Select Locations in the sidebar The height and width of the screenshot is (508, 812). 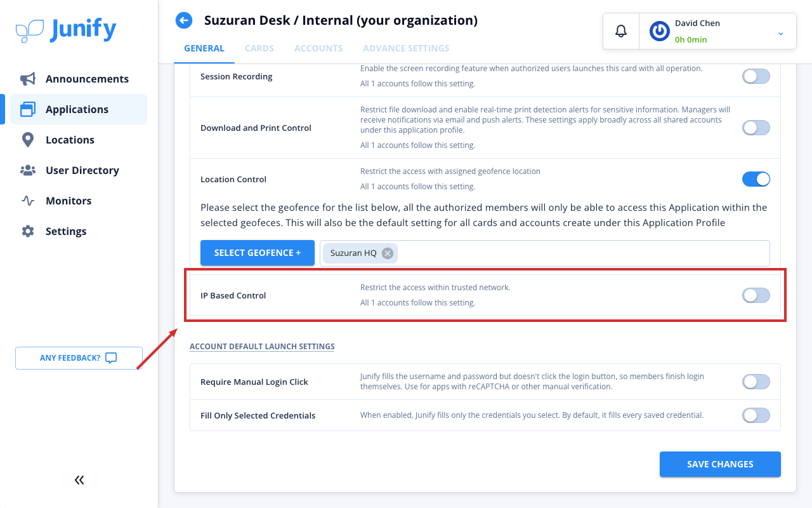(x=79, y=140)
